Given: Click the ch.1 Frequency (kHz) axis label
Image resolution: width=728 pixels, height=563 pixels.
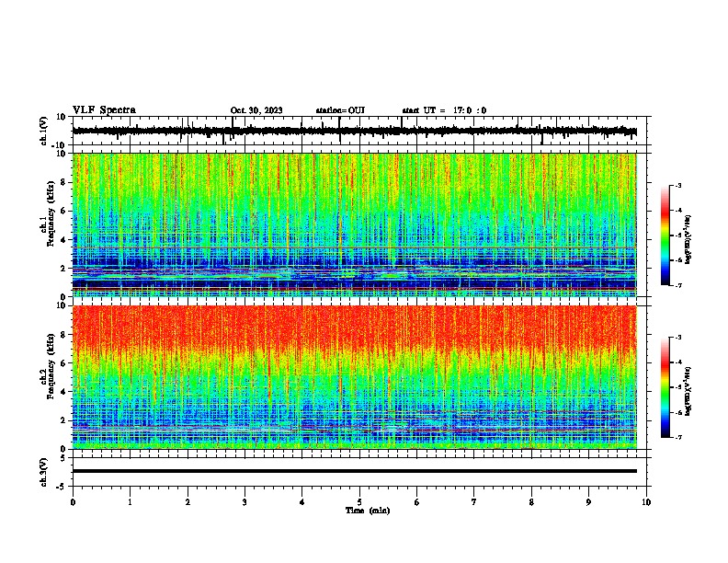Looking at the screenshot, I should (x=47, y=214).
